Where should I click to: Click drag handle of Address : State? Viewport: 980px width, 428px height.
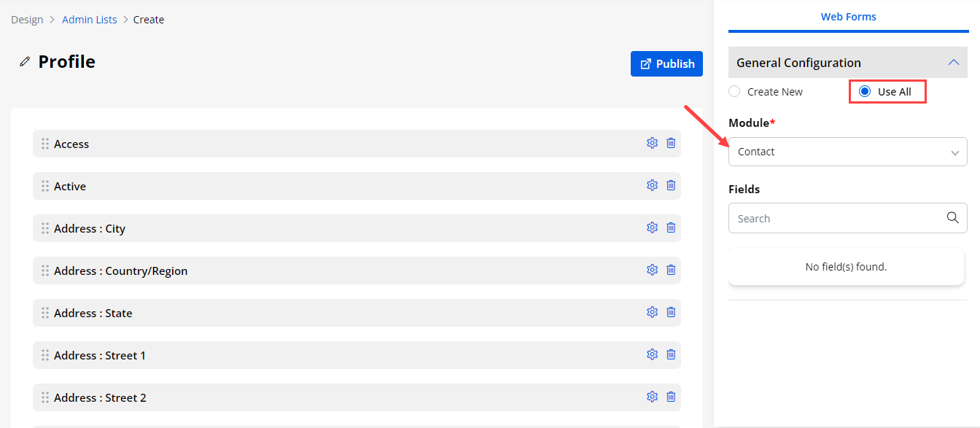pos(45,313)
